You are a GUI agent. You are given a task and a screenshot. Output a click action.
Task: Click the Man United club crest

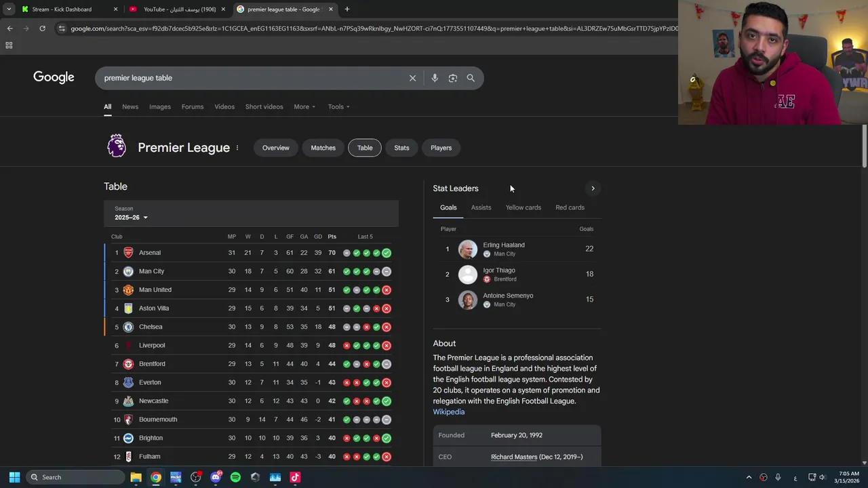coord(128,290)
